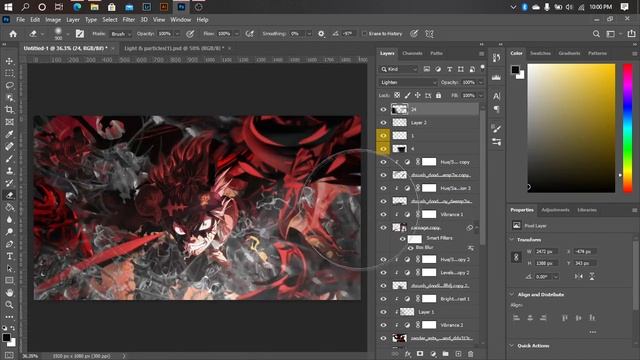Open the File menu
This screenshot has height=360, width=640.
pos(20,20)
